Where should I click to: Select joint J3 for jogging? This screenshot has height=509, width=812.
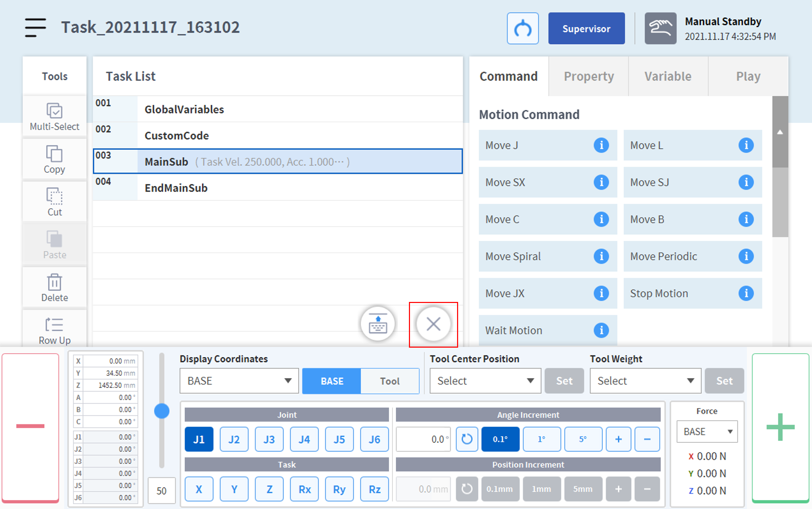coord(269,439)
